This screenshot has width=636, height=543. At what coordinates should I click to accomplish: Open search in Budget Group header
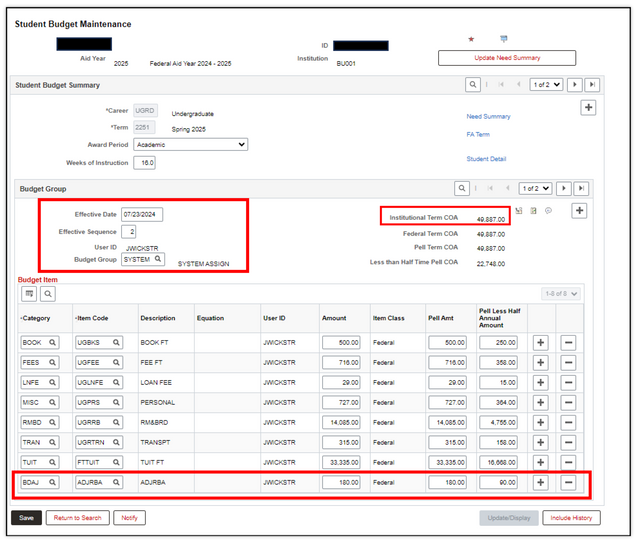[x=462, y=188]
